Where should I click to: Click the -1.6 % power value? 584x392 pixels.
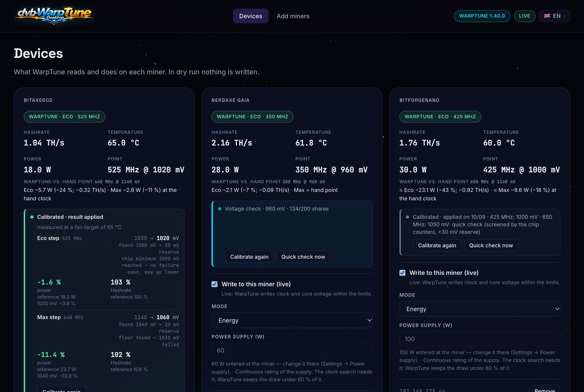point(49,282)
